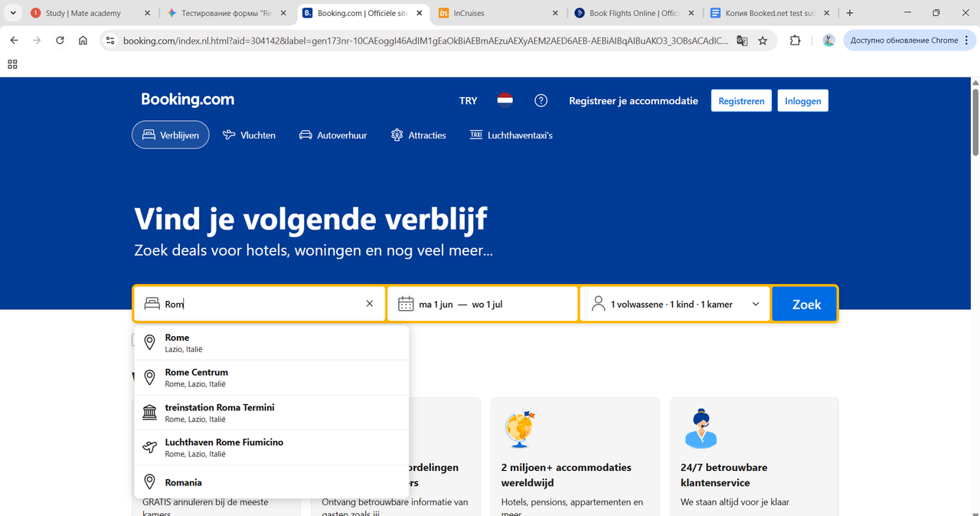This screenshot has width=980, height=516.
Task: Click the browser back arrow
Action: click(x=15, y=41)
